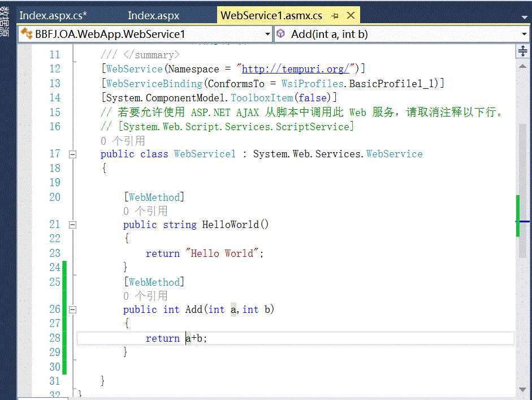Click the 0 个引用 lens above HelloWorld

[145, 211]
